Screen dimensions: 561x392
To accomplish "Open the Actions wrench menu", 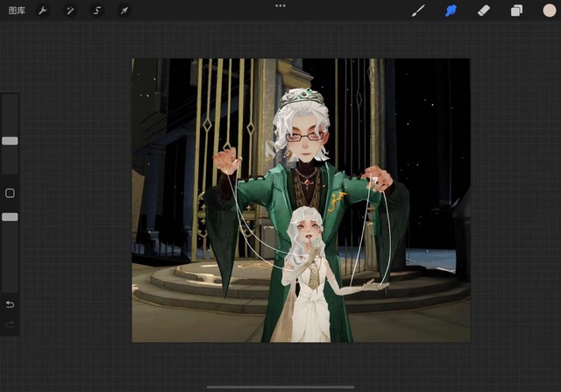I will click(x=43, y=11).
